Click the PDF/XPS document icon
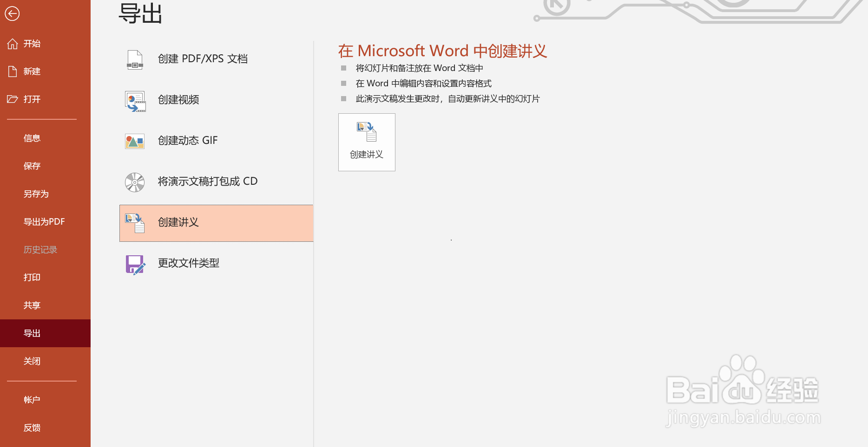The width and height of the screenshot is (868, 447). [135, 59]
